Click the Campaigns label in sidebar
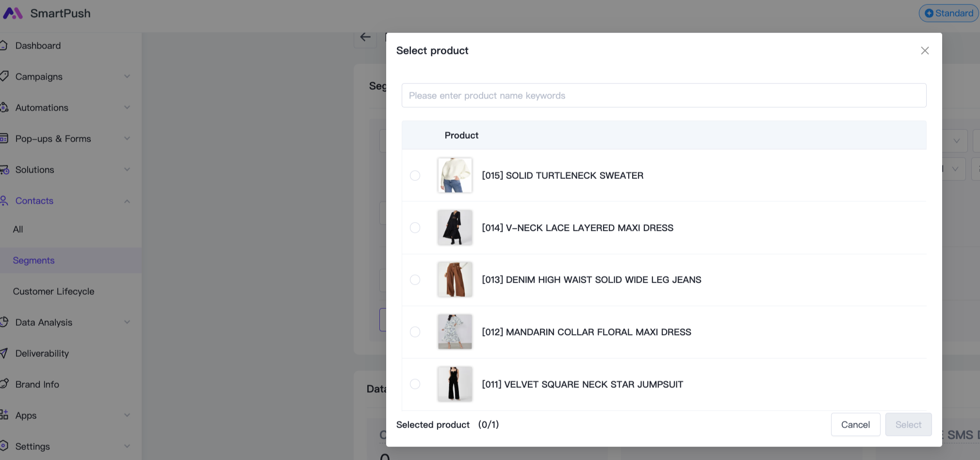Screen dimensions: 980x460 coord(39,77)
